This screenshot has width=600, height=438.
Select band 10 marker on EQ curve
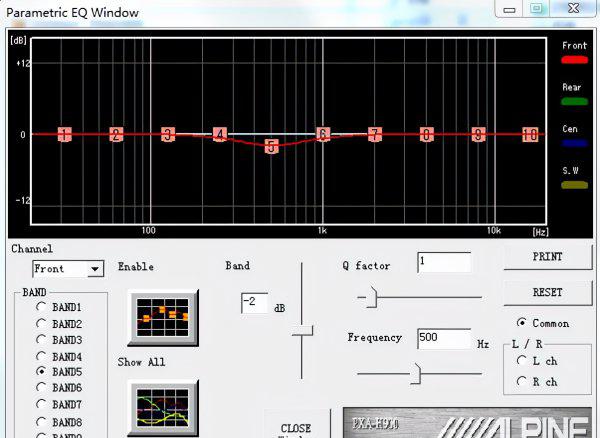[530, 134]
